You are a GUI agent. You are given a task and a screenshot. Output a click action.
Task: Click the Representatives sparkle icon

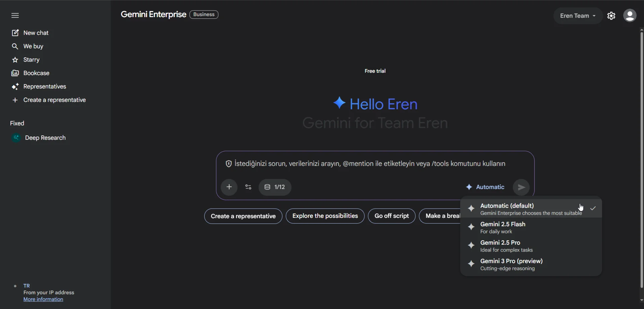[15, 86]
